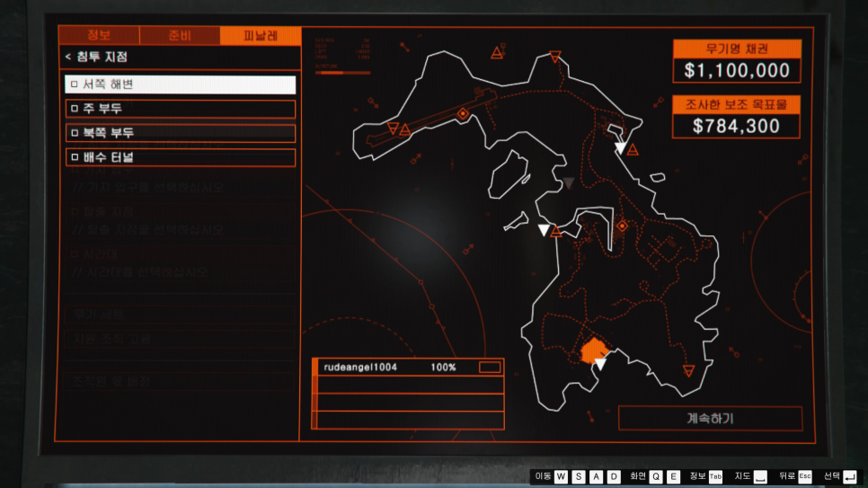The width and height of the screenshot is (868, 488).
Task: Click the orange diamond marker on the airstrip
Action: (x=463, y=114)
